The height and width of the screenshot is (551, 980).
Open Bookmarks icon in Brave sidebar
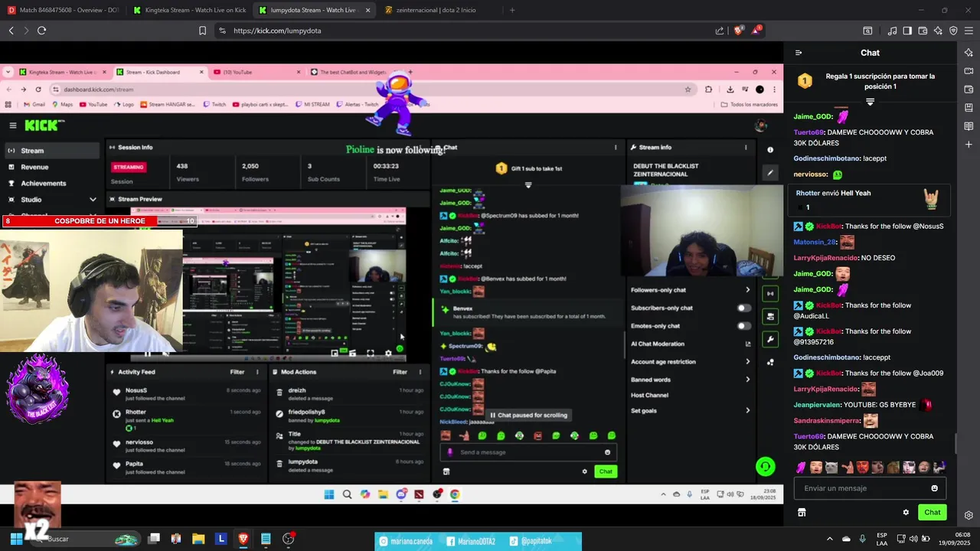pyautogui.click(x=969, y=108)
